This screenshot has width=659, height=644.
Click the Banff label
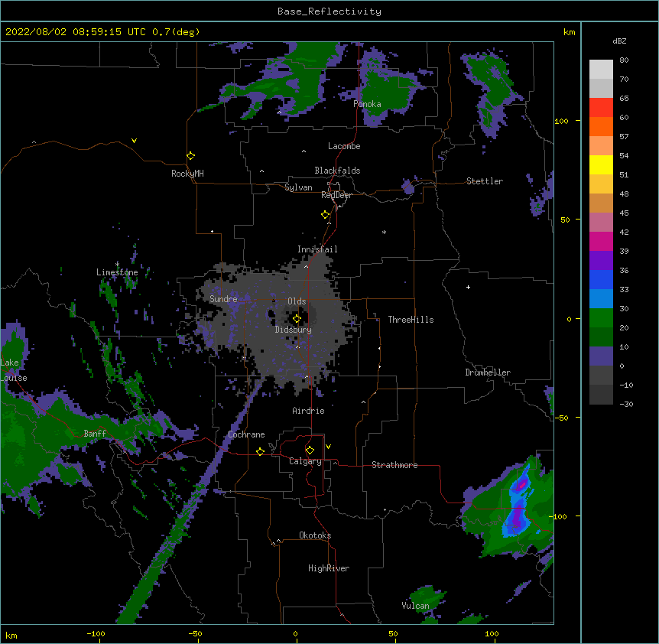point(95,434)
